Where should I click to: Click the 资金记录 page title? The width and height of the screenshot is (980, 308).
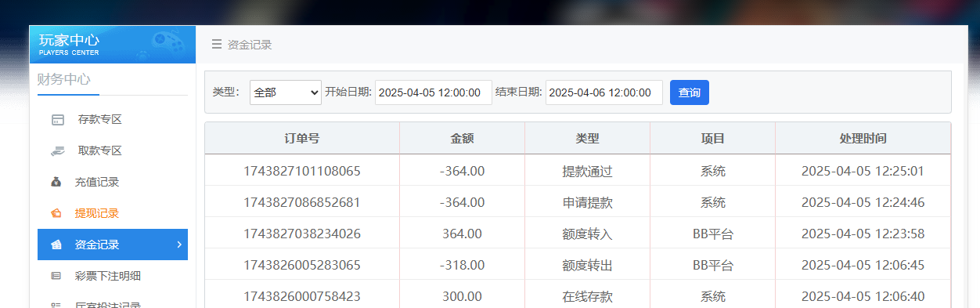[x=250, y=45]
